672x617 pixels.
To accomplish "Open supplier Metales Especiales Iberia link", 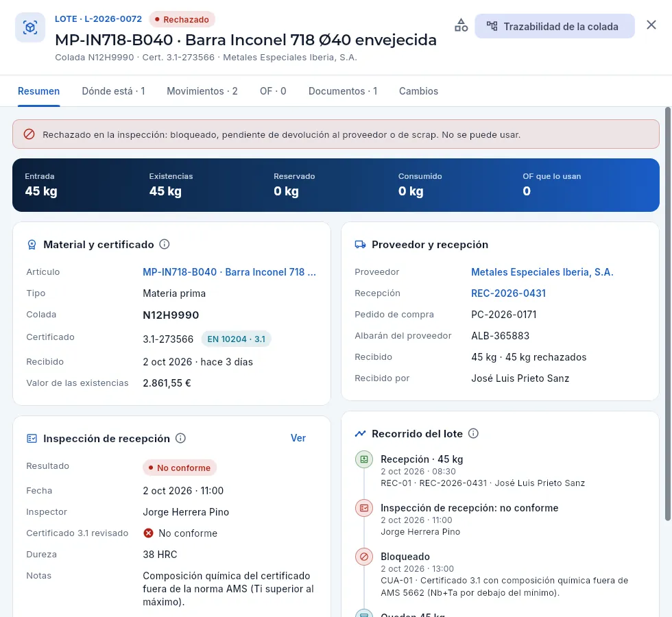I will tap(542, 272).
